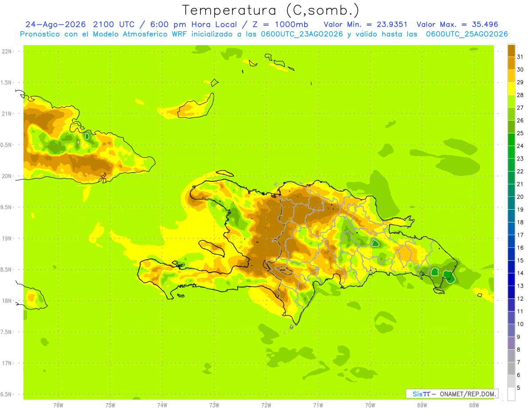Click the 70W longitude axis label
532x411 pixels.
point(370,405)
